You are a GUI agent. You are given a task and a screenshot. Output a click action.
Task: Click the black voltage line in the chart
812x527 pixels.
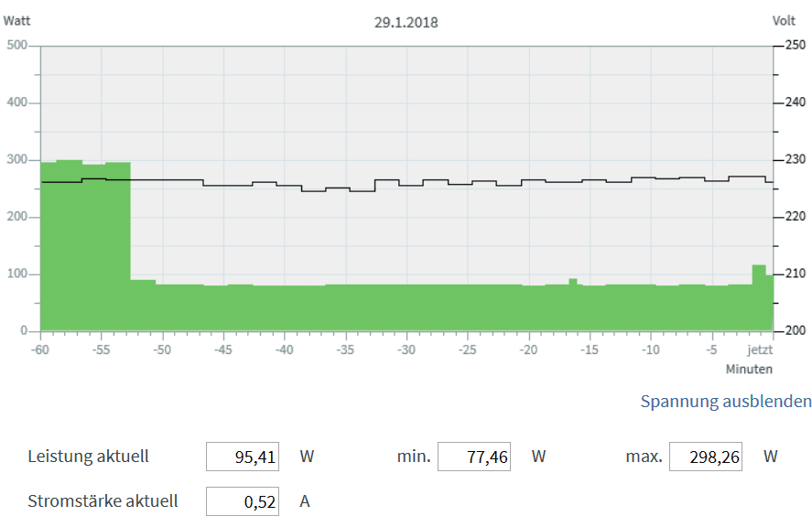pos(458,184)
